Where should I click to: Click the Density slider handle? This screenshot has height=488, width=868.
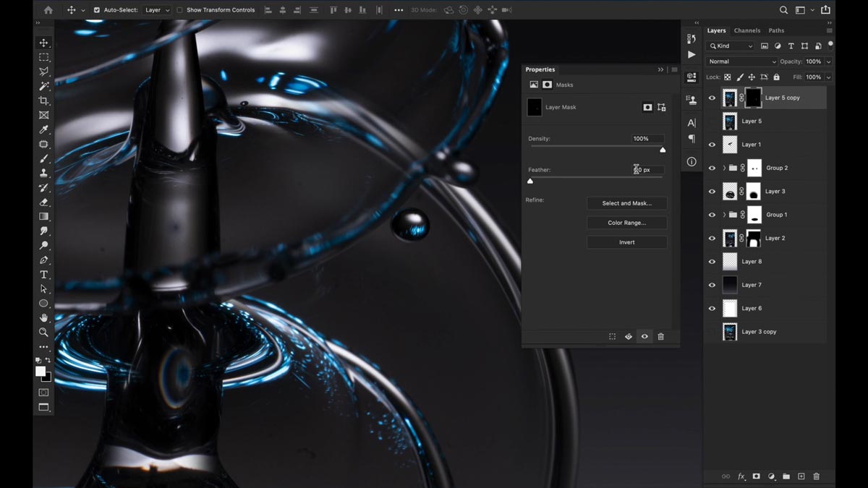tap(663, 150)
